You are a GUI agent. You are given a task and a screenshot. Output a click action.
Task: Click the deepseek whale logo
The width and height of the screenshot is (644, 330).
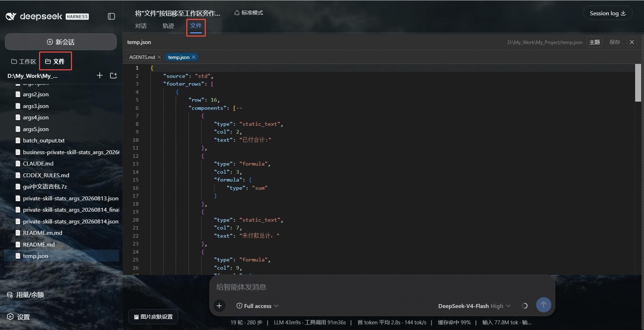(x=11, y=16)
